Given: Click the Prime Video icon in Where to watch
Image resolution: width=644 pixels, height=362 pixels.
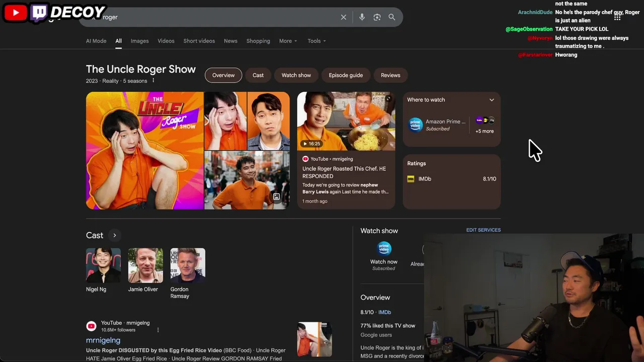Looking at the screenshot, I should point(416,125).
